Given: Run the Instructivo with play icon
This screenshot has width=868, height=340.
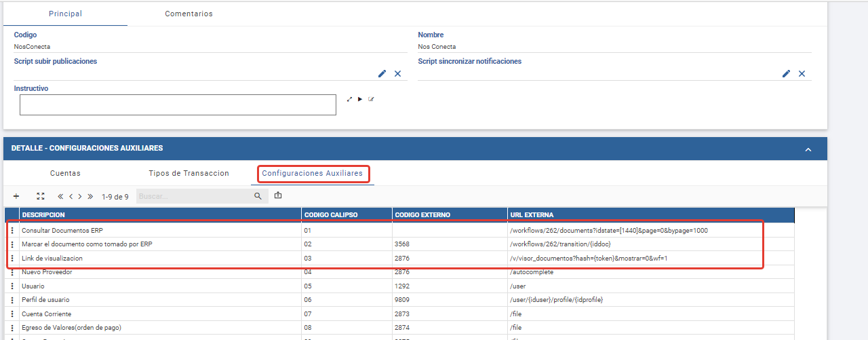Looking at the screenshot, I should [360, 99].
